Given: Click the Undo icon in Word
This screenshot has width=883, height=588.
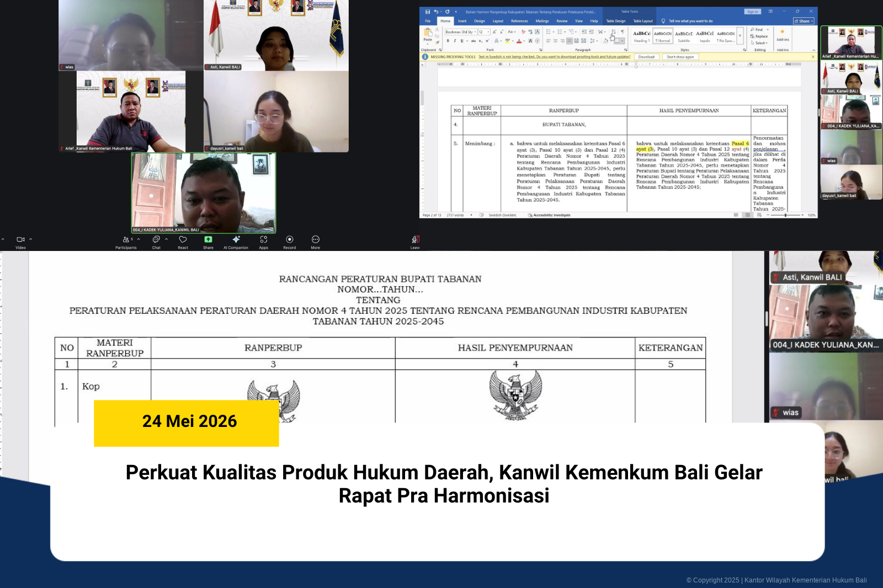Looking at the screenshot, I should coord(436,12).
